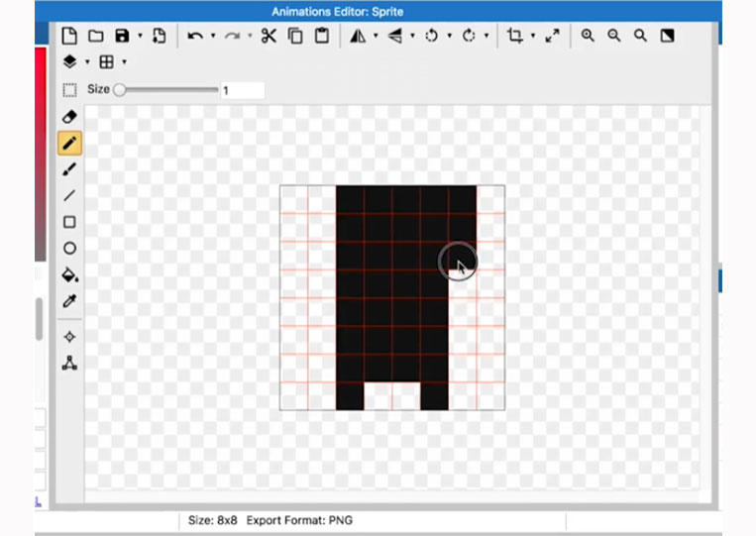Select the Pencil tool

coord(69,143)
